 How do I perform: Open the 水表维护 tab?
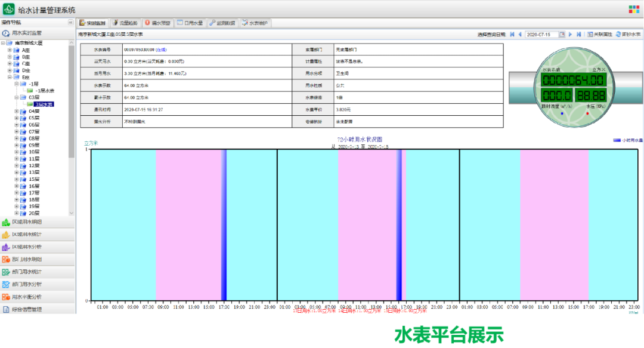click(255, 23)
